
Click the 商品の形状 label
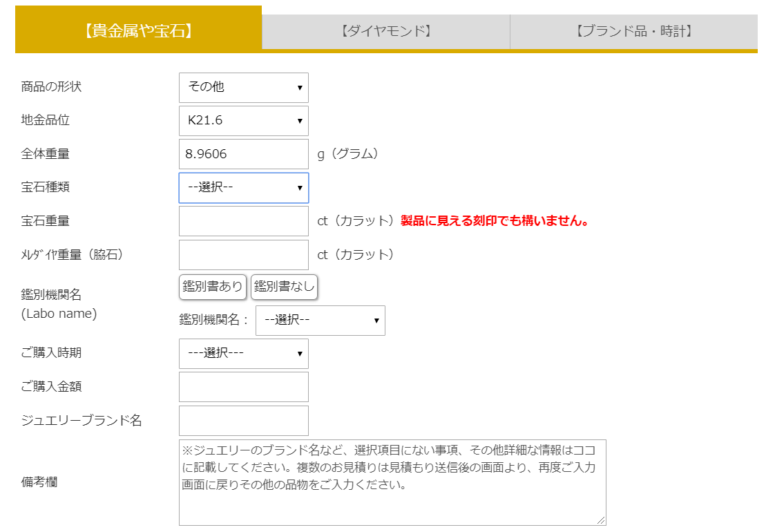(x=51, y=86)
